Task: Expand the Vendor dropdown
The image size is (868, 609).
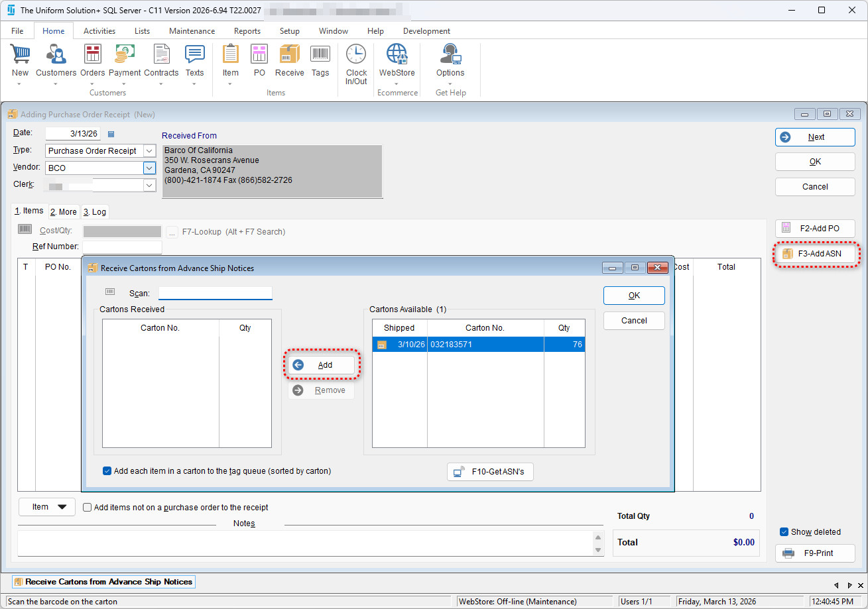Action: 149,168
